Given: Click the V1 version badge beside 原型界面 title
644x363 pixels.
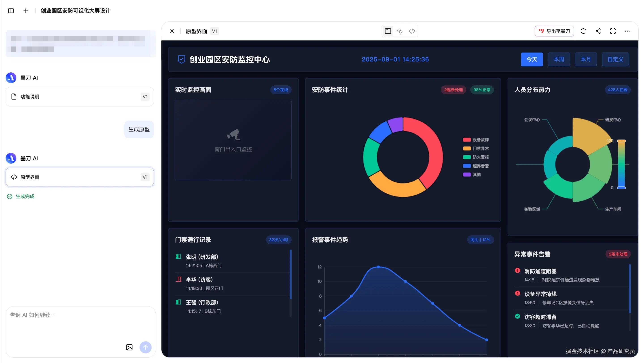Looking at the screenshot, I should pyautogui.click(x=214, y=31).
